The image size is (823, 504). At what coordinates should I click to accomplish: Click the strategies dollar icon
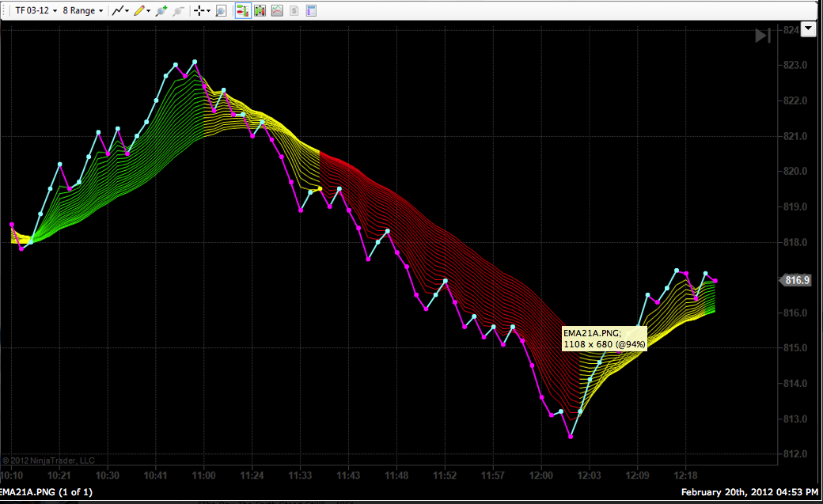(294, 10)
